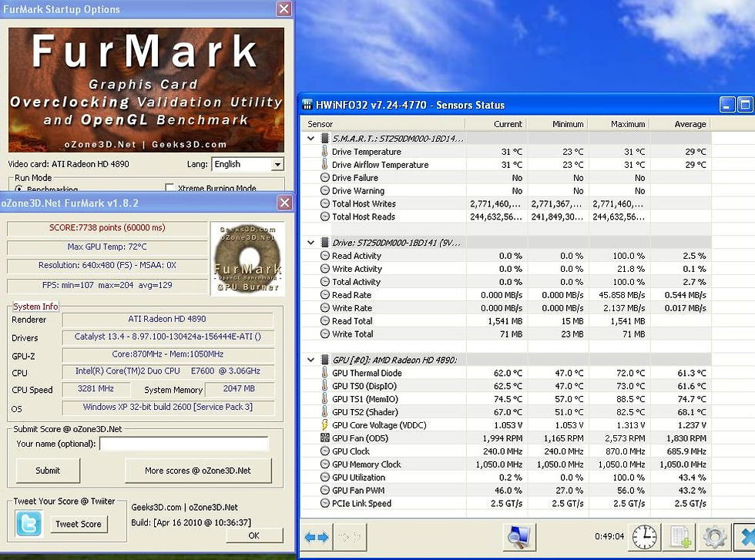Click the Windows XP 32-bit OS field
755x560 pixels.
tap(168, 407)
